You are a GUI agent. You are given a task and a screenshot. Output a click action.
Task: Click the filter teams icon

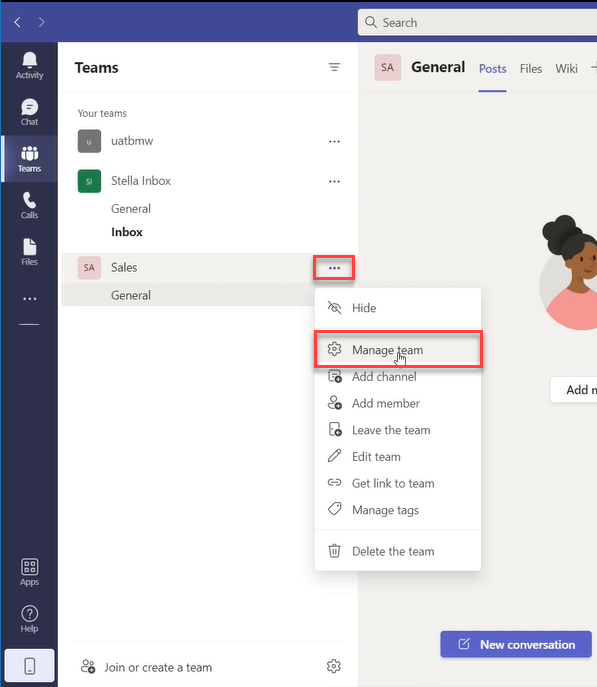(334, 67)
